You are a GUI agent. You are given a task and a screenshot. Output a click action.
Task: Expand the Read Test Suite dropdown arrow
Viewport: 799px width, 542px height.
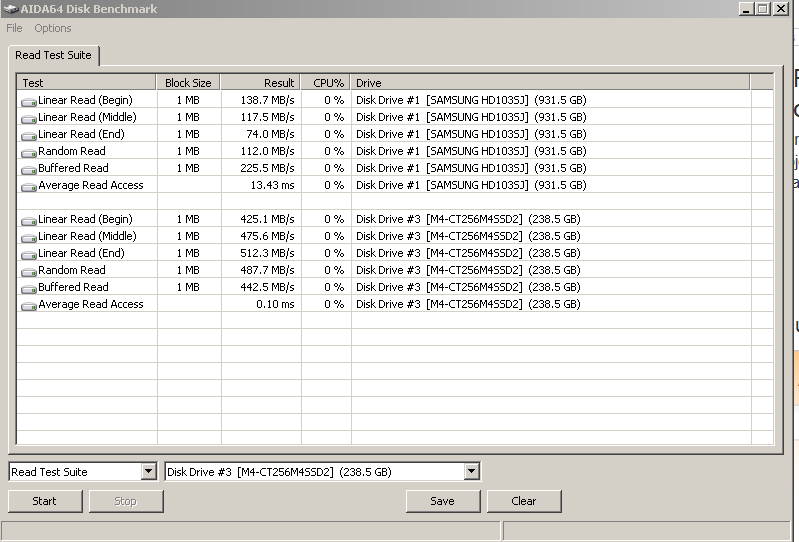[148, 471]
